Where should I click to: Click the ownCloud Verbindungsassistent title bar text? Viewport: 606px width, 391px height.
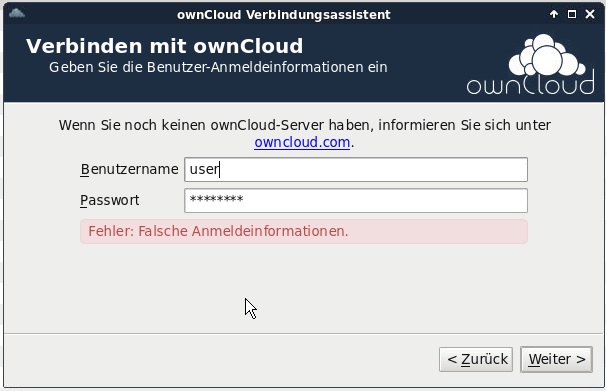tap(284, 14)
